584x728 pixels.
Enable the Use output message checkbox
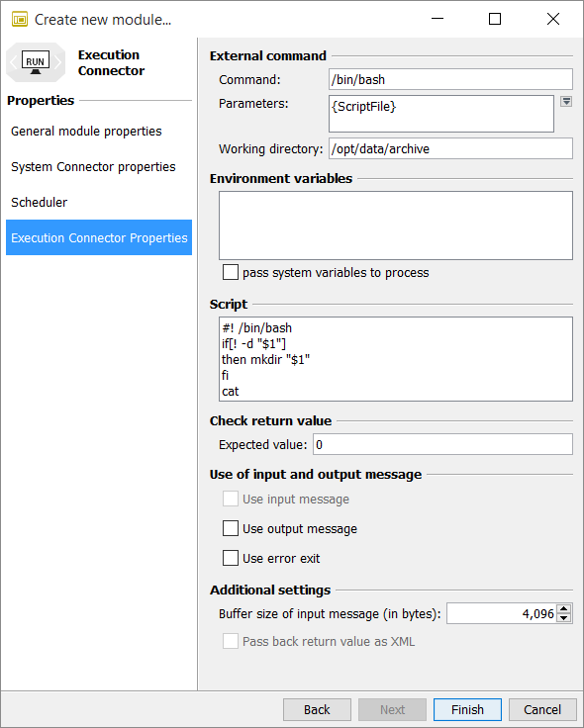point(231,528)
